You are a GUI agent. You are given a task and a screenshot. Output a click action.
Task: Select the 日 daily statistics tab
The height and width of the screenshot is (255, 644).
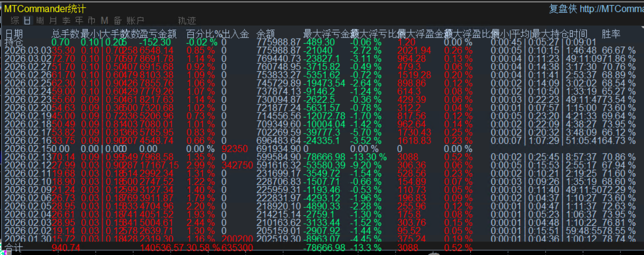[27, 21]
